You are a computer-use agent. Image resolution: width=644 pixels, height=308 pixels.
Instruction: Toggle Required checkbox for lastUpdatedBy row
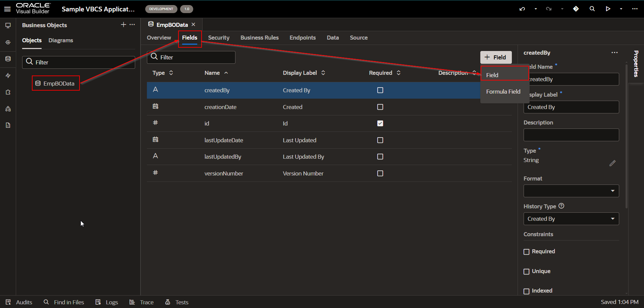pyautogui.click(x=380, y=157)
